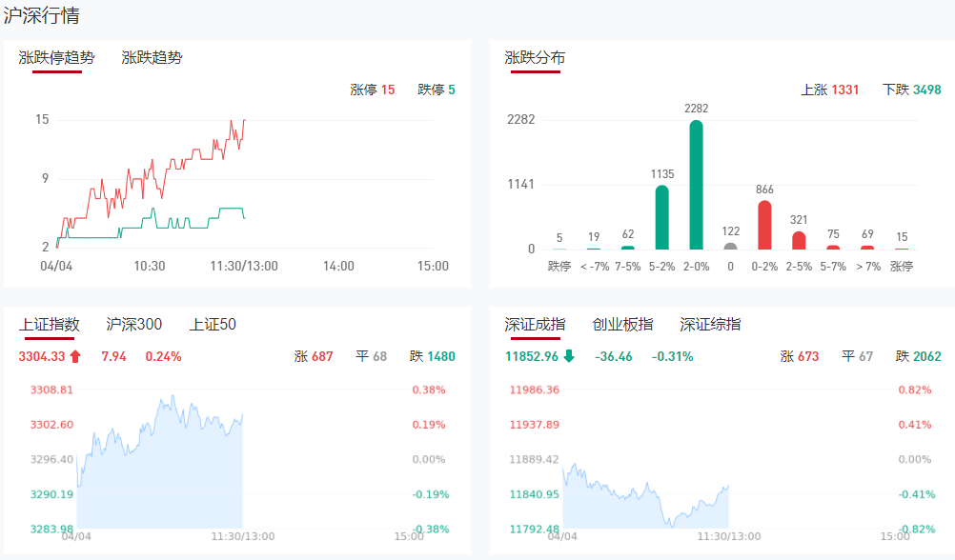Click the red up arrow beside 3304.33

click(75, 357)
